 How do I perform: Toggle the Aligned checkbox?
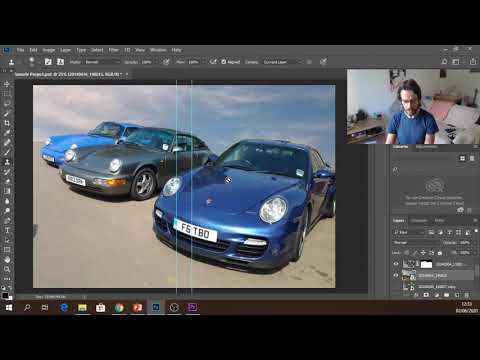click(224, 62)
